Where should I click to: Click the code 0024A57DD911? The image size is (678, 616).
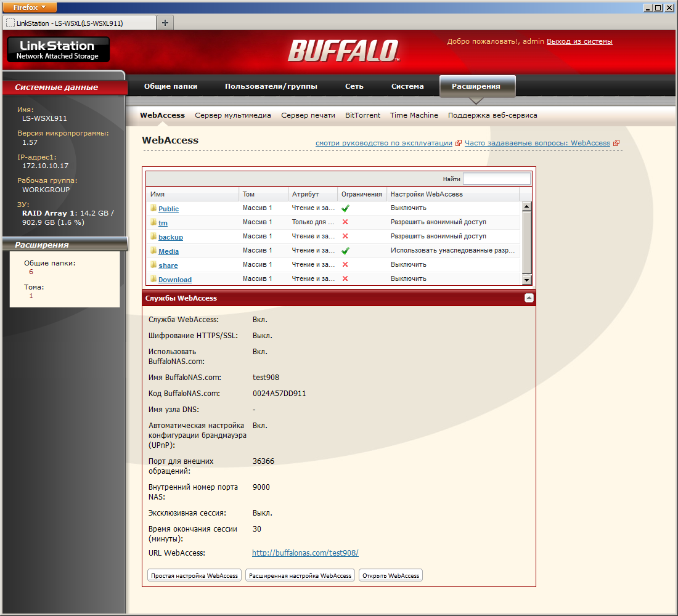(x=279, y=394)
